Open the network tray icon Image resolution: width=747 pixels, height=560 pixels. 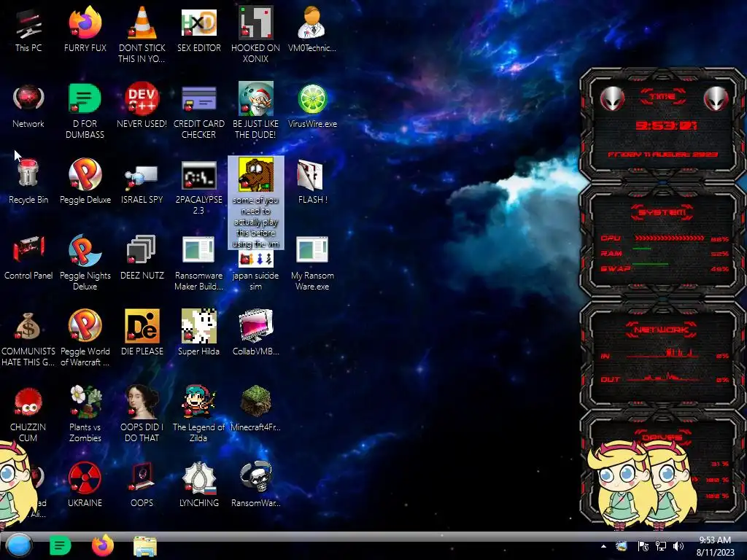pyautogui.click(x=661, y=546)
